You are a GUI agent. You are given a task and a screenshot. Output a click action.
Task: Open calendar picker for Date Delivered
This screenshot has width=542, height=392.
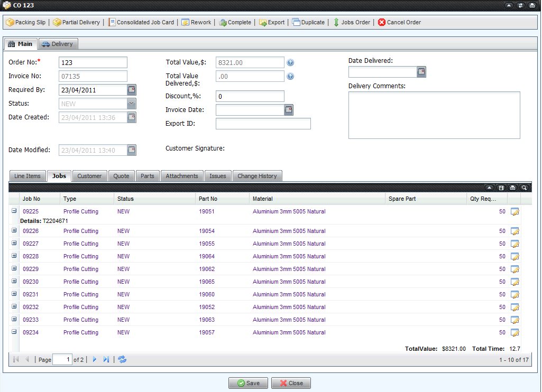pos(421,71)
